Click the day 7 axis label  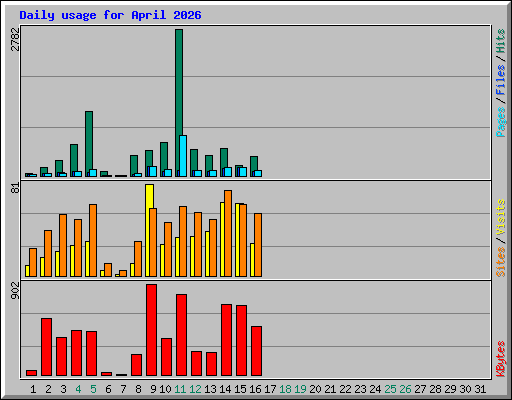coord(123,389)
